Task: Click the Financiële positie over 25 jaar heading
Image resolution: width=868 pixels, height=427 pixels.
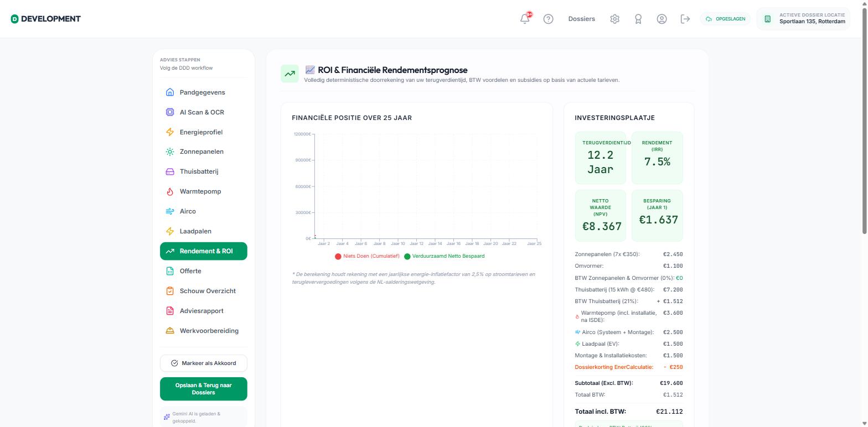Action: click(x=352, y=118)
